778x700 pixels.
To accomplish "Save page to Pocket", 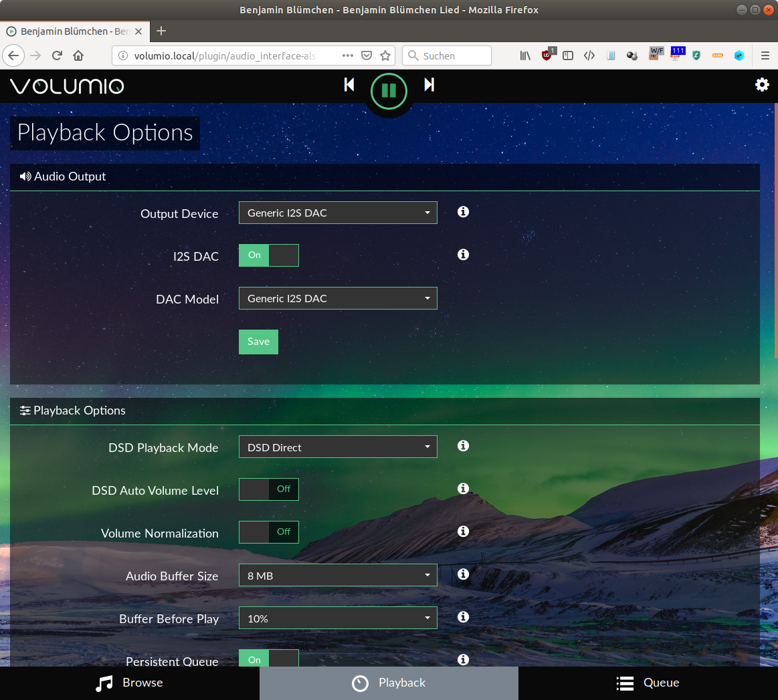I will (x=366, y=55).
